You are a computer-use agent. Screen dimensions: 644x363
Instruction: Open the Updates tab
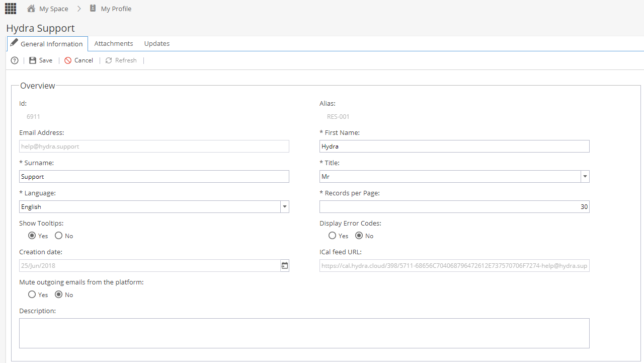pyautogui.click(x=157, y=44)
